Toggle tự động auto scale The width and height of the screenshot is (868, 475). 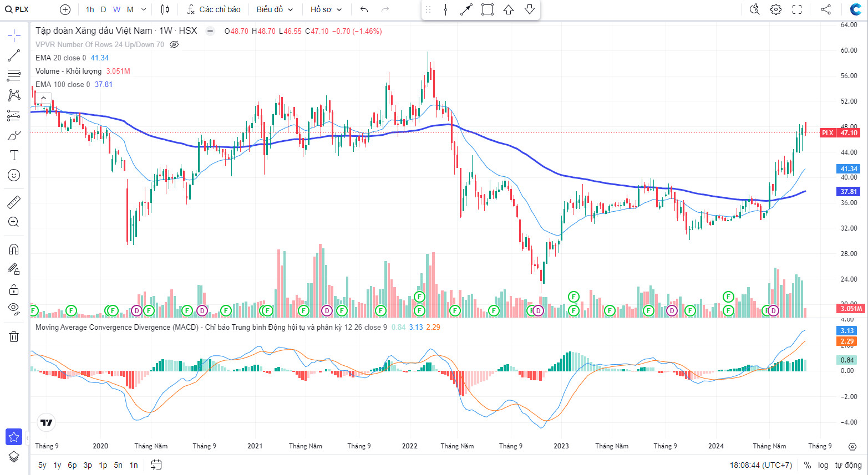point(849,465)
